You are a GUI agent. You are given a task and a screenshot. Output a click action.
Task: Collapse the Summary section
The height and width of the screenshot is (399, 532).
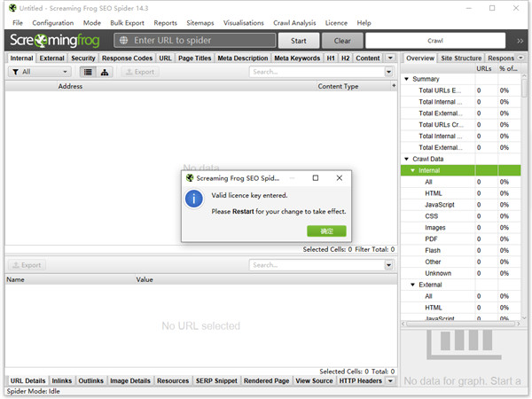pyautogui.click(x=407, y=79)
